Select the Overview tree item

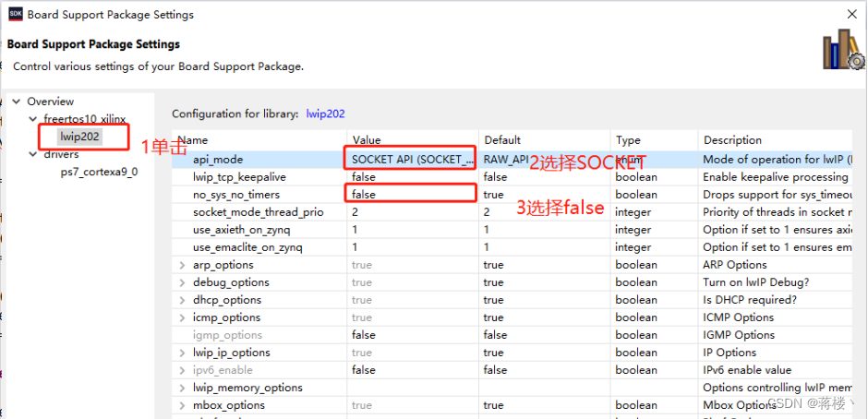click(51, 102)
